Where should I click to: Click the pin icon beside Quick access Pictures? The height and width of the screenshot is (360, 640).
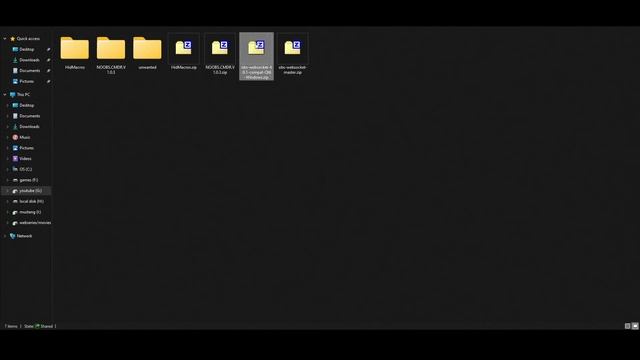pyautogui.click(x=49, y=81)
